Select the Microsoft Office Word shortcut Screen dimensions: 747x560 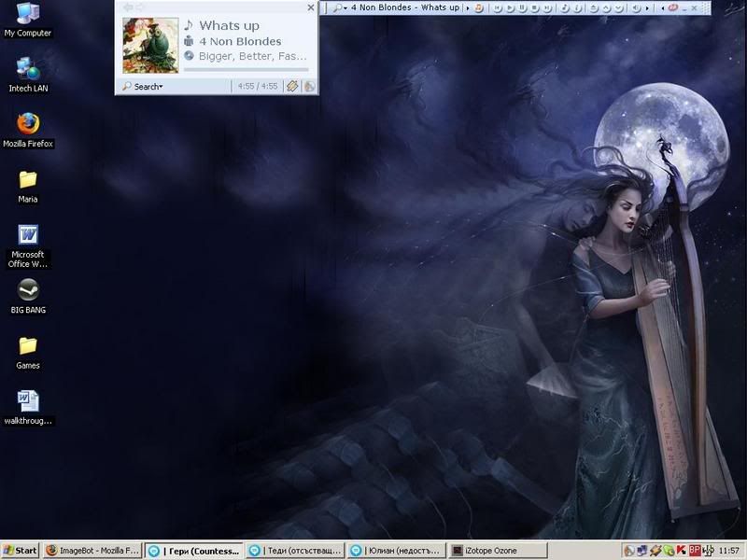(x=28, y=246)
